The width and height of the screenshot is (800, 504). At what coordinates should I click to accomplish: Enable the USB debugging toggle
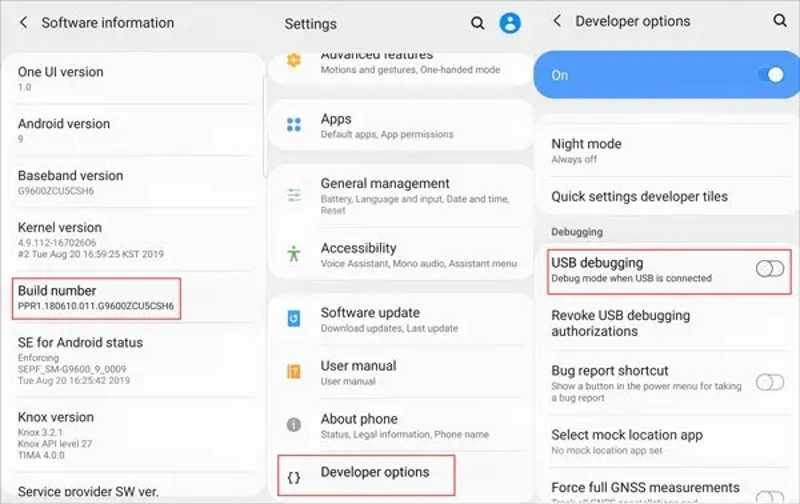(x=770, y=269)
